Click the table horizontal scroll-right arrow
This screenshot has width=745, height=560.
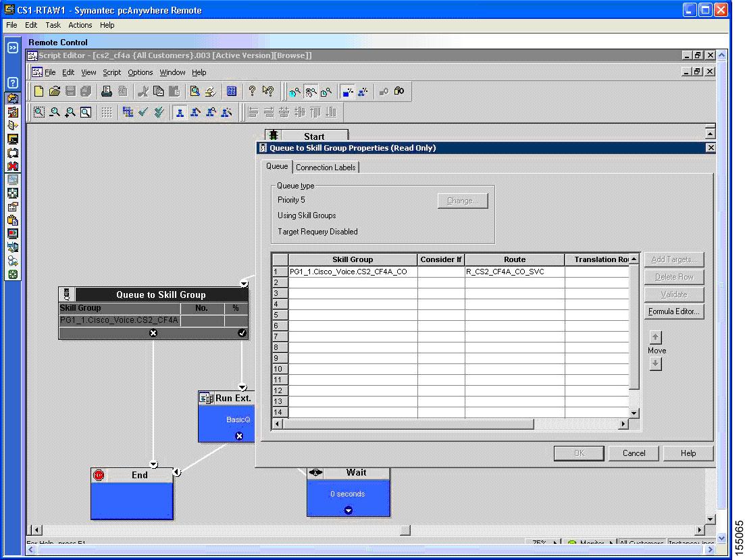(x=623, y=424)
